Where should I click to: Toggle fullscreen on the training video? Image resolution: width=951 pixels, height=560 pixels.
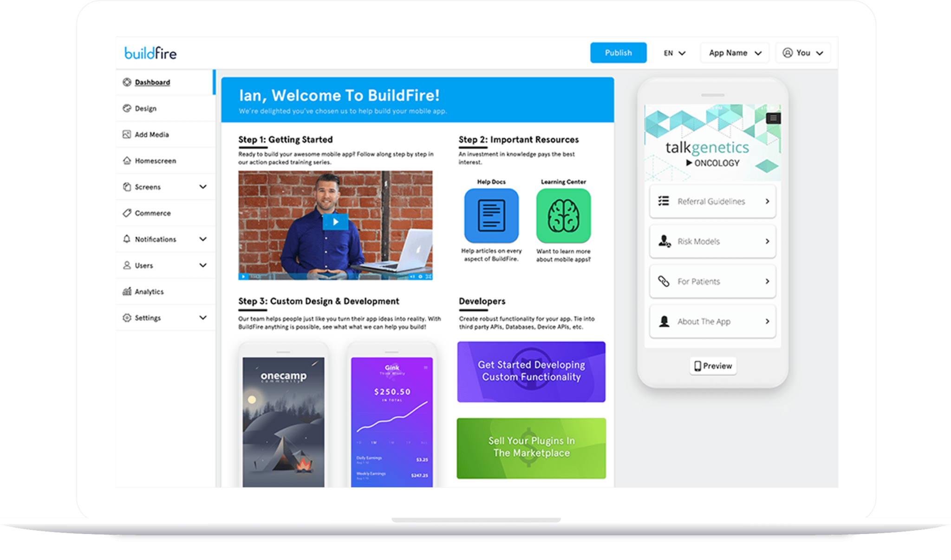[x=428, y=277]
